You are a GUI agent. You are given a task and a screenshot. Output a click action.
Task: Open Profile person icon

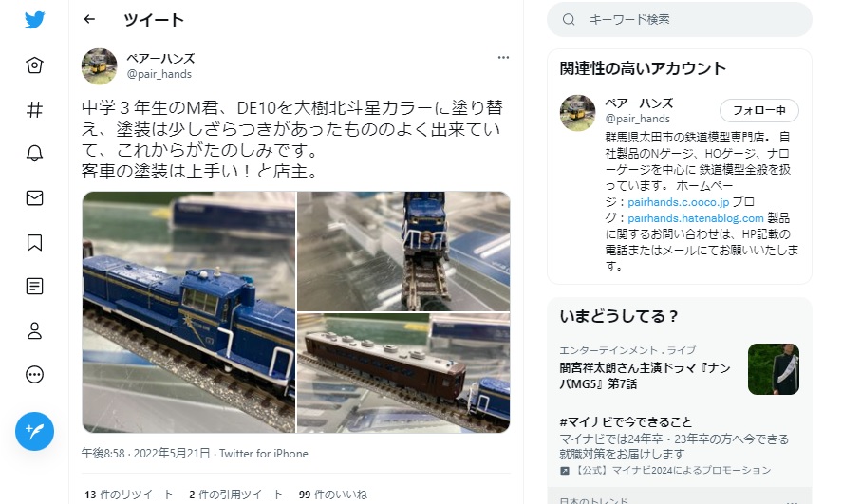click(x=34, y=330)
